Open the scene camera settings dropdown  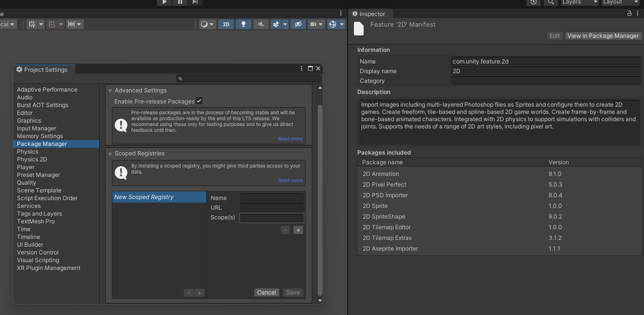point(317,24)
